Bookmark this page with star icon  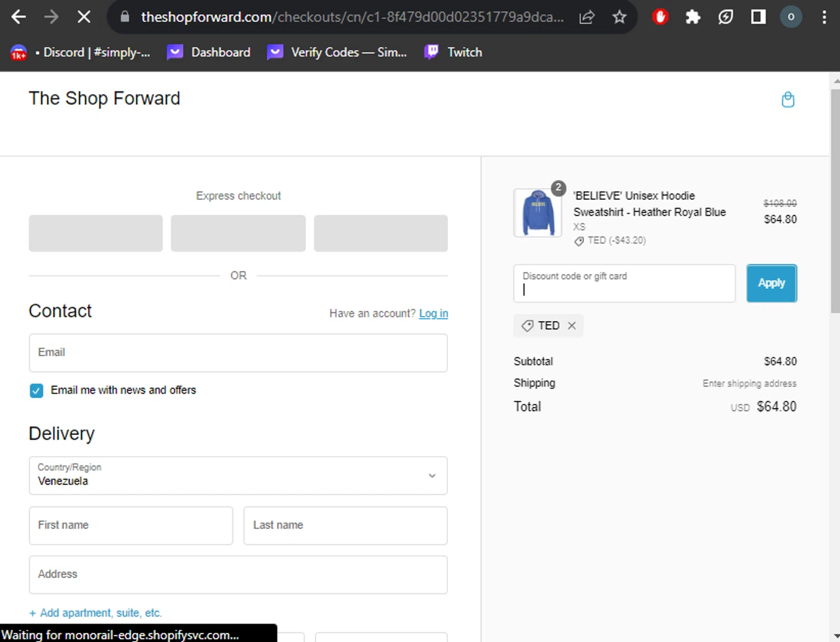(619, 17)
